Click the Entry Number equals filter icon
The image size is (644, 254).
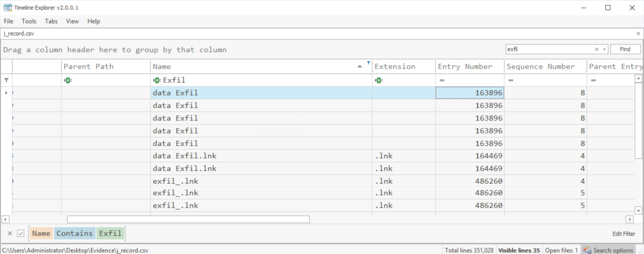(x=442, y=80)
